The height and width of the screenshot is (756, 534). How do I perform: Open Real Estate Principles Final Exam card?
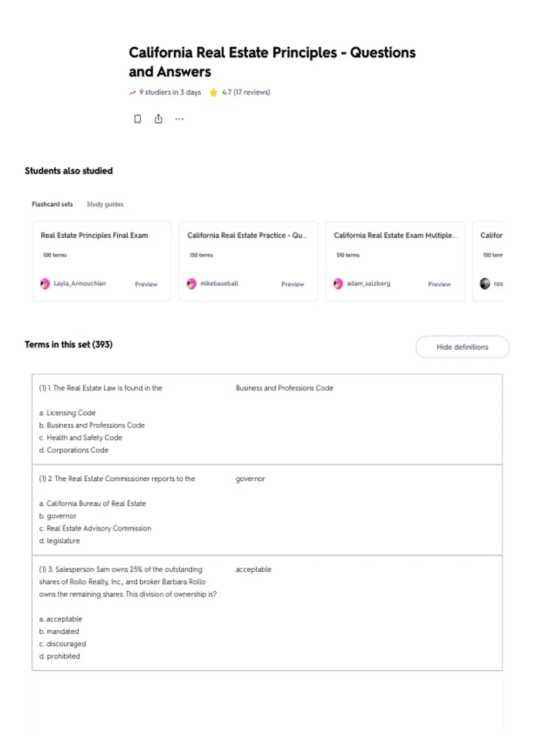click(102, 261)
